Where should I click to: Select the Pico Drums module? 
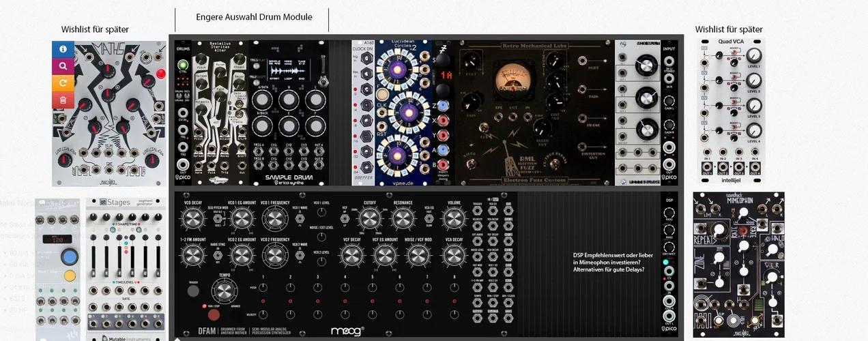click(x=182, y=113)
